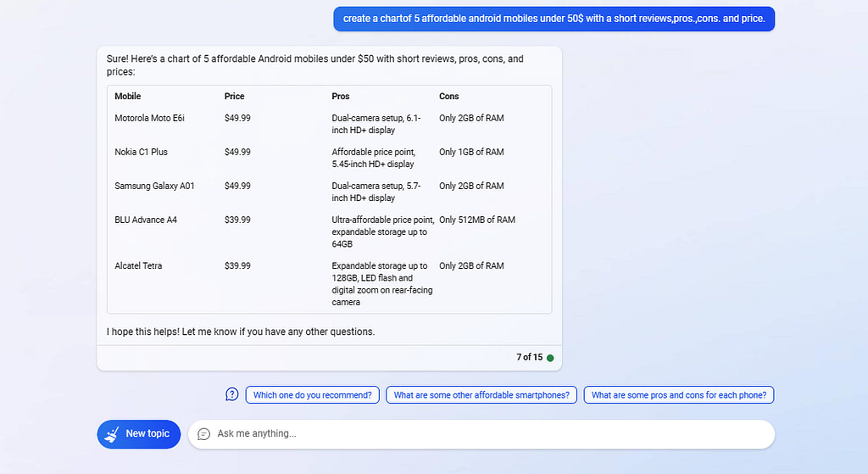
Task: Click 'Which one do you recommend?' suggestion
Action: coord(312,395)
